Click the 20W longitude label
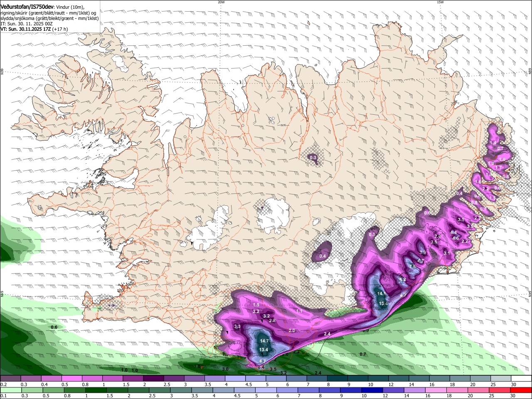The image size is (532, 399). tap(221, 2)
